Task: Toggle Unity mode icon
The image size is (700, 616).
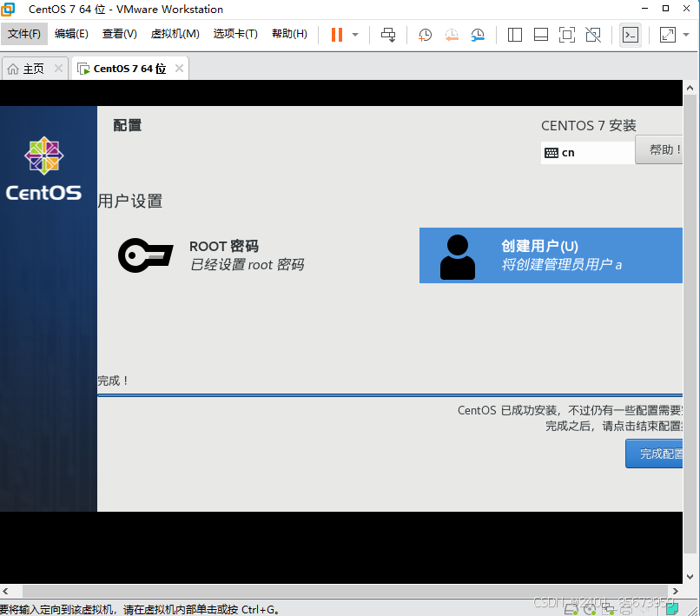Action: (x=593, y=35)
